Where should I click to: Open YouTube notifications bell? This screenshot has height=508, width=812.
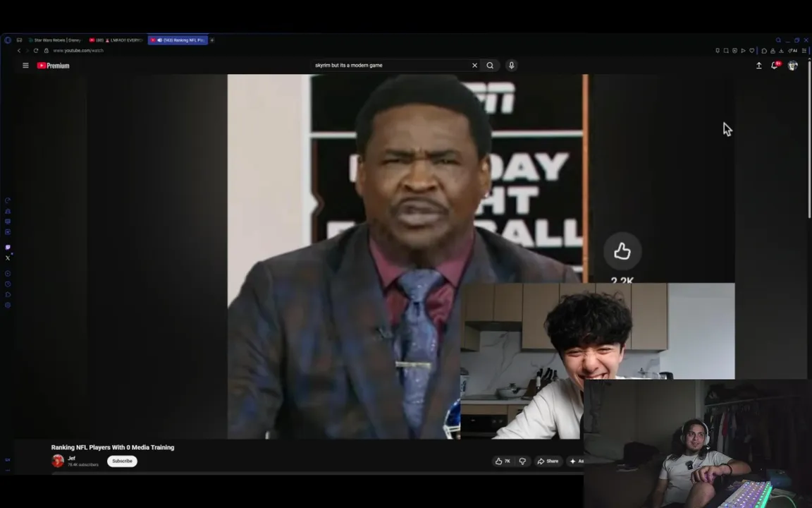click(775, 66)
